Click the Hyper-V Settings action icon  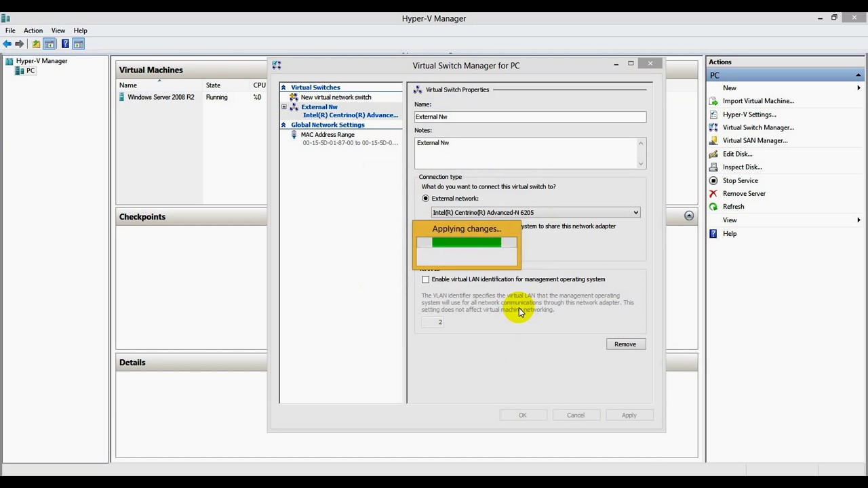click(713, 115)
